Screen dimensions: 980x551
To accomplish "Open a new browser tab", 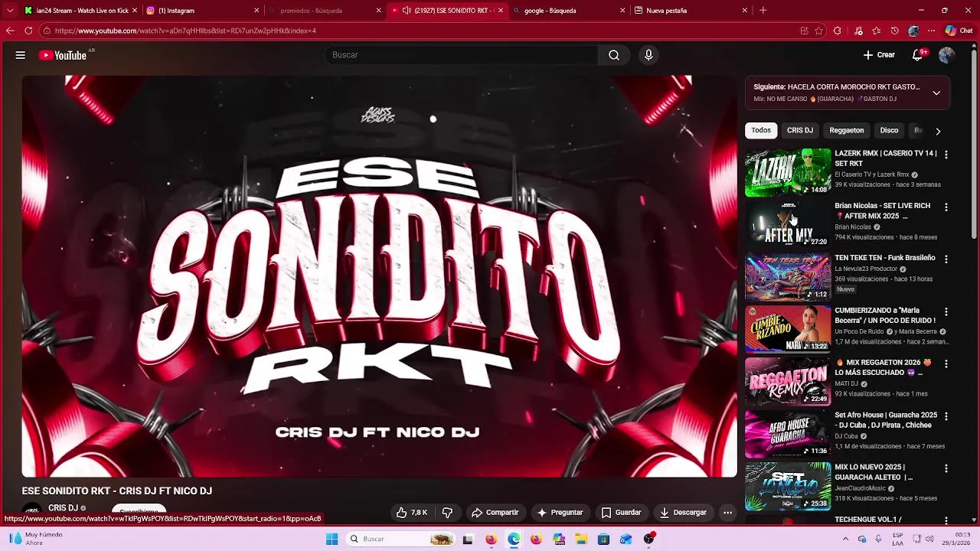I will point(763,11).
